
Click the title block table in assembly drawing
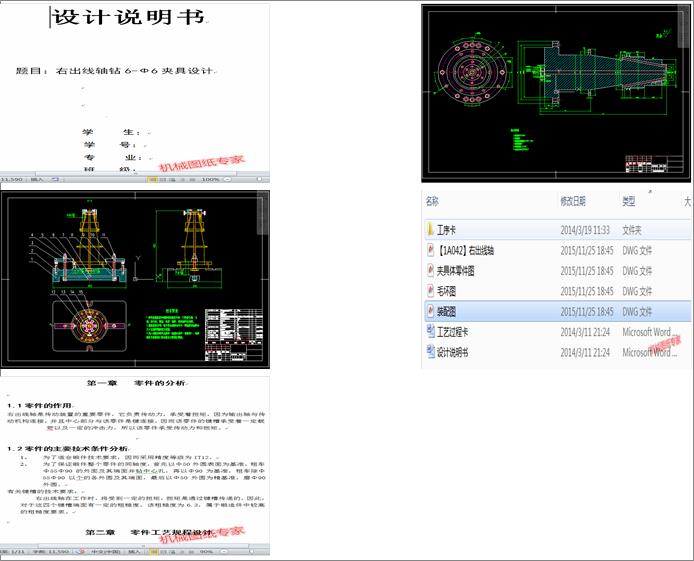tap(234, 335)
